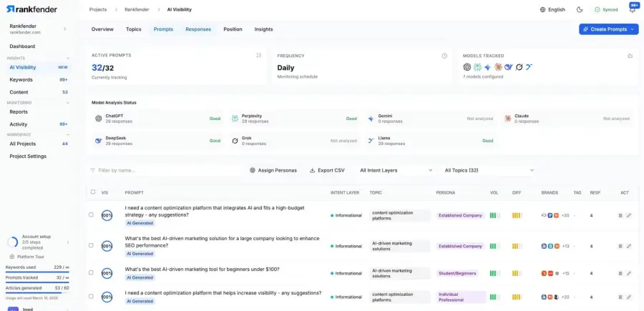Expand the Account setup steps chevron
644x311 pixels.
(68, 242)
